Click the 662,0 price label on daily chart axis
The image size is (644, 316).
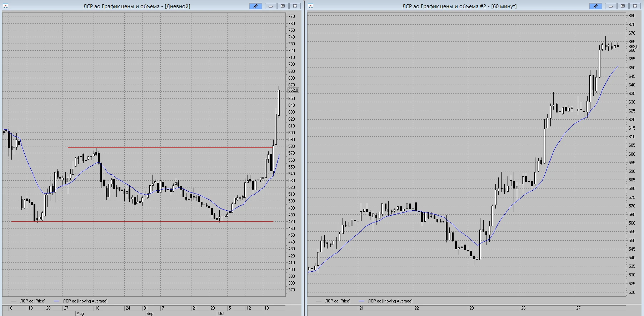tap(293, 90)
